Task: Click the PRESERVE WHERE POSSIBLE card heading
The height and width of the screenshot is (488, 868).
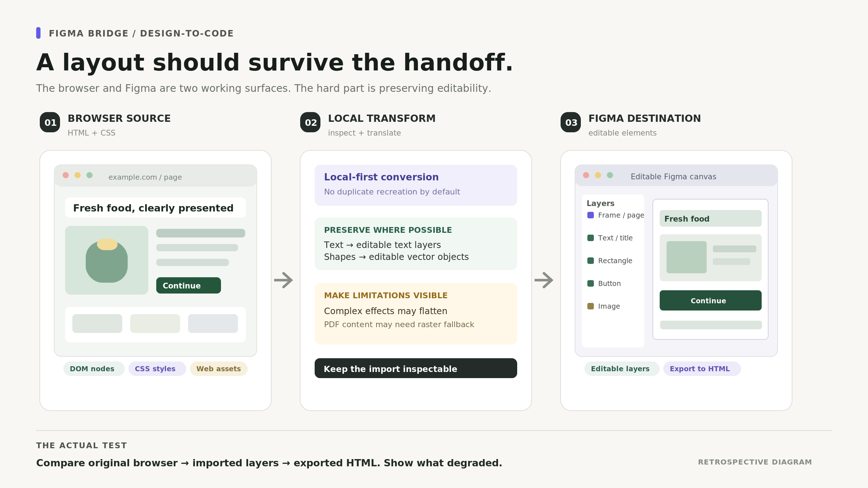Action: (x=388, y=230)
